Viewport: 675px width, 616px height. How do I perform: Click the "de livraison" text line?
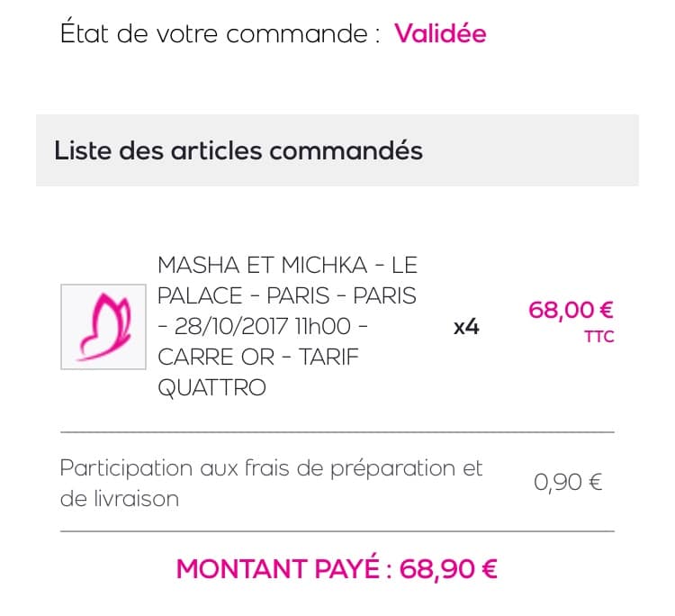point(119,499)
